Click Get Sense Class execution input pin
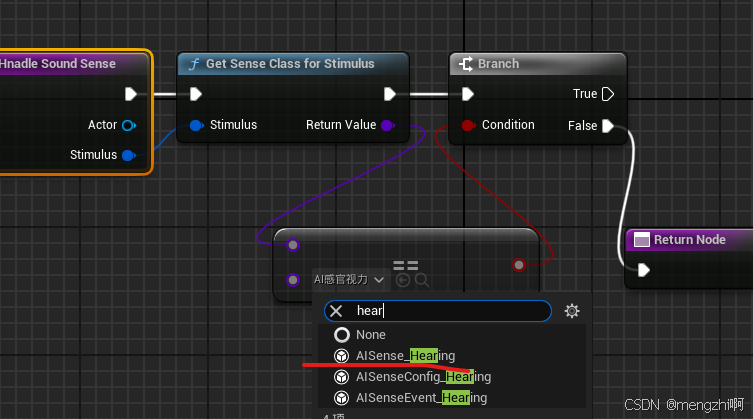This screenshot has width=753, height=419. pyautogui.click(x=195, y=94)
